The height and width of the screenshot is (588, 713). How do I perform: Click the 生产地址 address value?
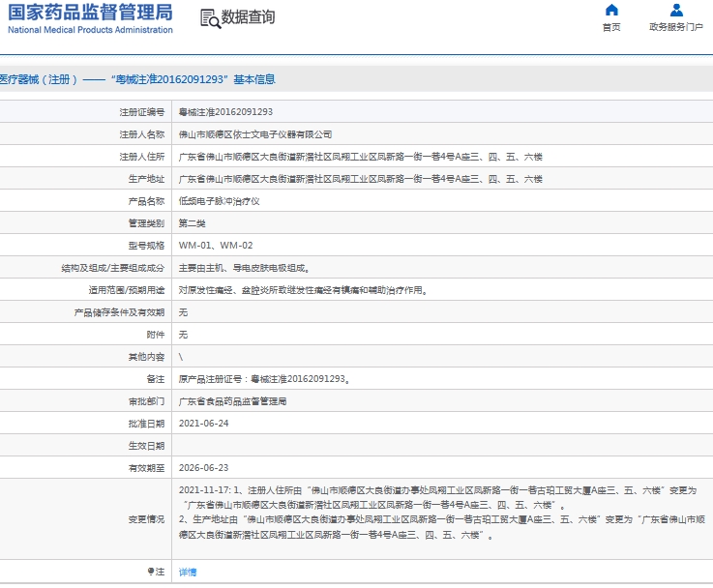(x=360, y=179)
